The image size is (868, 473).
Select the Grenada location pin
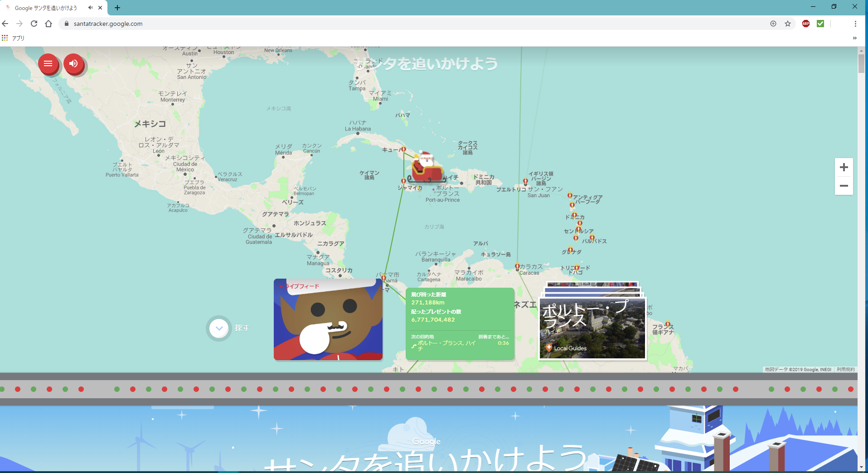click(x=570, y=250)
